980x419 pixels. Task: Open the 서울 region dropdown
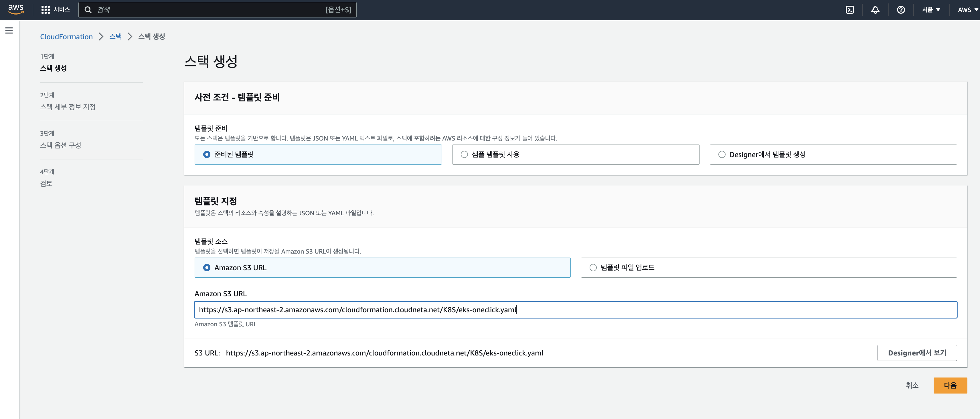930,10
